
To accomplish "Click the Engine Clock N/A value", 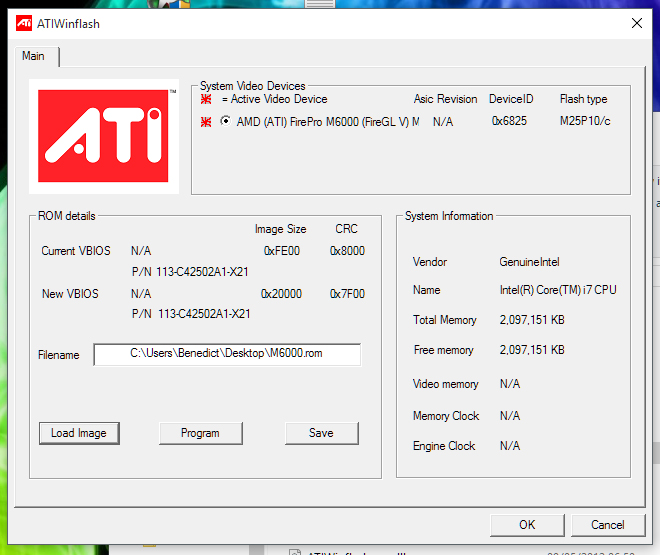I will (x=510, y=446).
